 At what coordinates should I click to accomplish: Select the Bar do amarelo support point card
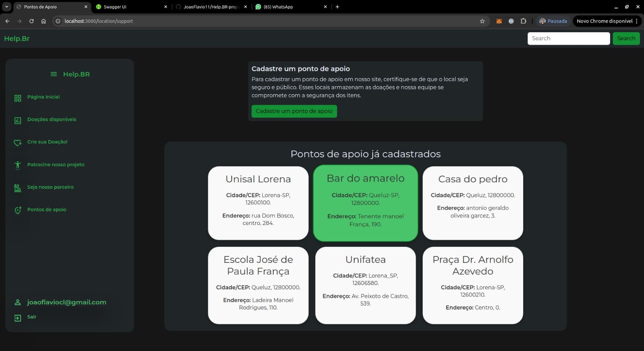[365, 203]
